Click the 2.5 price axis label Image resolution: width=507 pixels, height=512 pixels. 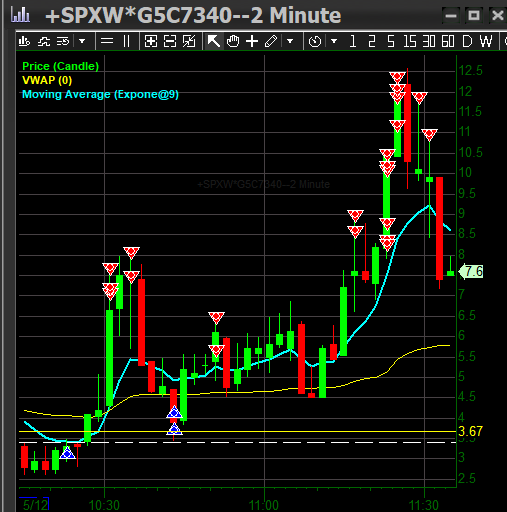467,479
